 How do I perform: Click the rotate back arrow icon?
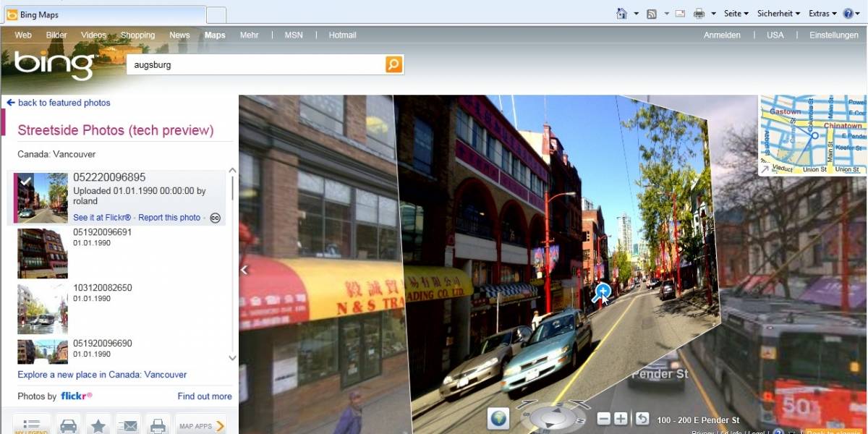click(642, 419)
